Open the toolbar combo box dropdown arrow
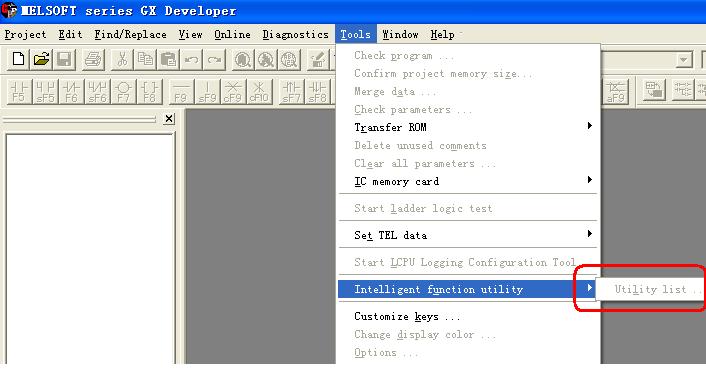706x369 pixels. point(684,59)
